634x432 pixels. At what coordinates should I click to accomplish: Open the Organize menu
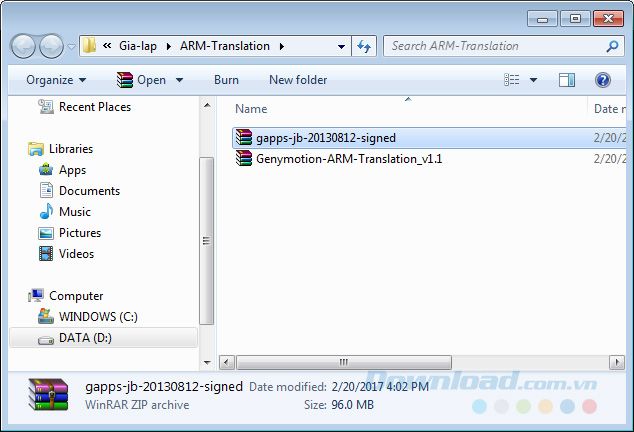point(56,80)
